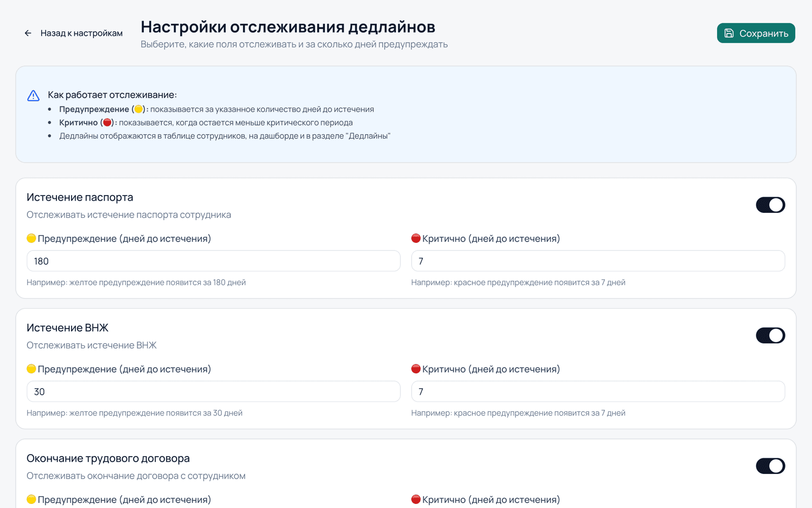Click ВНЖ critical days field with 7
The width and height of the screenshot is (812, 508).
(x=598, y=392)
